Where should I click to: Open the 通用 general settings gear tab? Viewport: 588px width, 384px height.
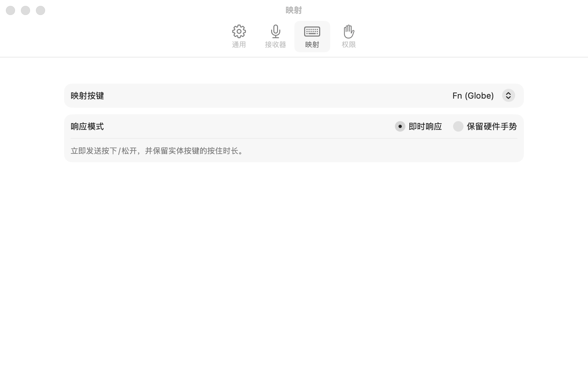239,37
